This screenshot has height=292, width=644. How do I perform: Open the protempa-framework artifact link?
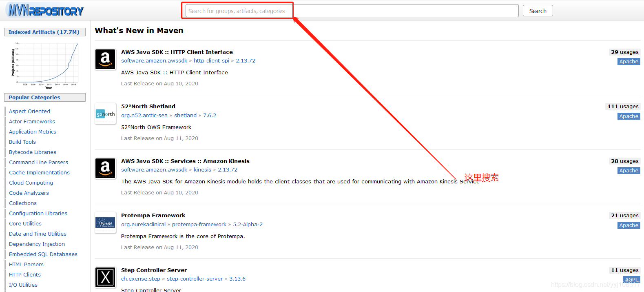point(199,224)
